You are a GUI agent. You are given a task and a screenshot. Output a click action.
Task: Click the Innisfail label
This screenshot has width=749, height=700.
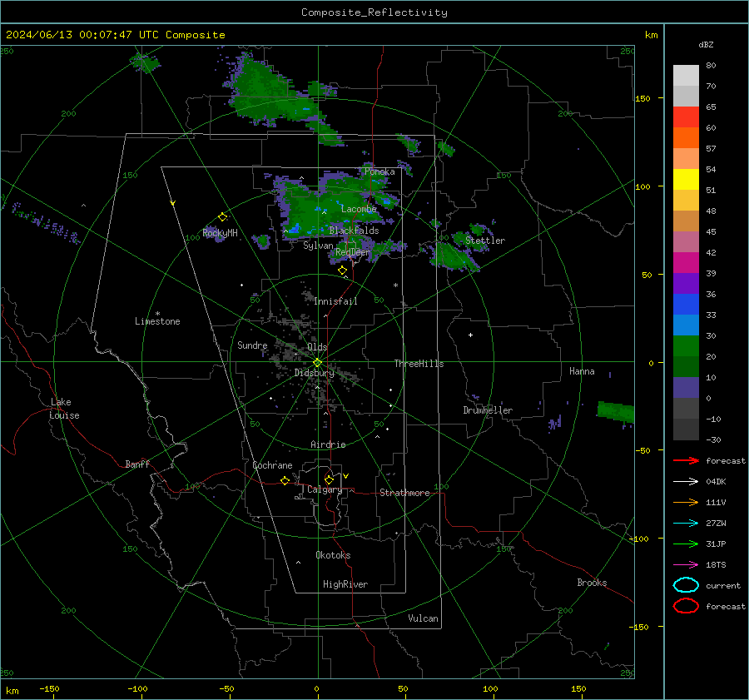coord(335,301)
